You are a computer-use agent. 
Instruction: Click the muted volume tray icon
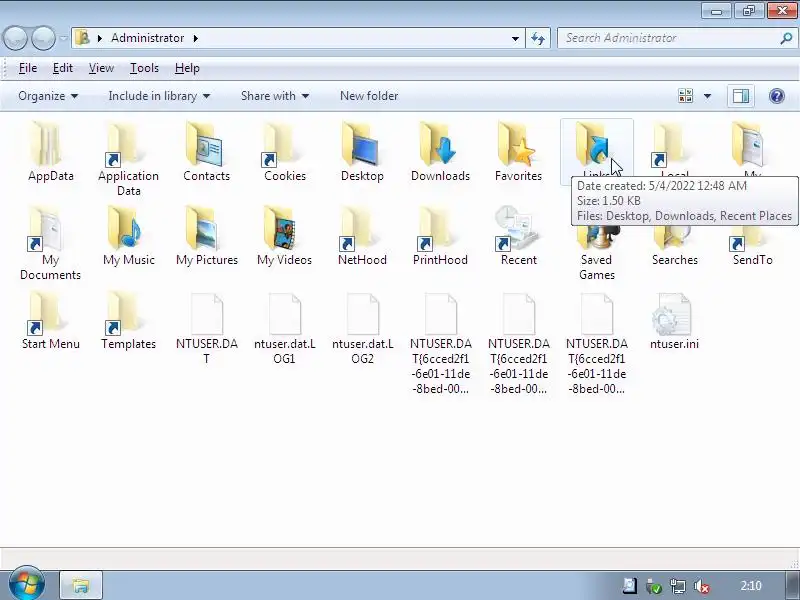[x=702, y=586]
